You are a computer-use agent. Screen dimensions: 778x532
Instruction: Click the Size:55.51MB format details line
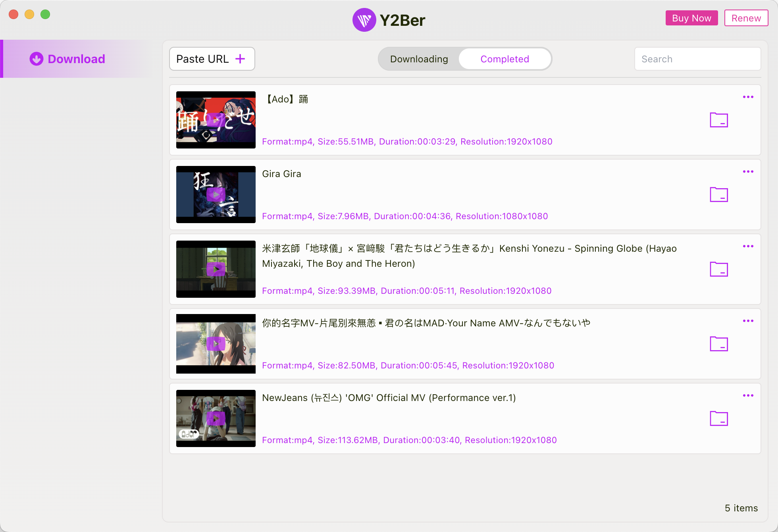pyautogui.click(x=407, y=141)
